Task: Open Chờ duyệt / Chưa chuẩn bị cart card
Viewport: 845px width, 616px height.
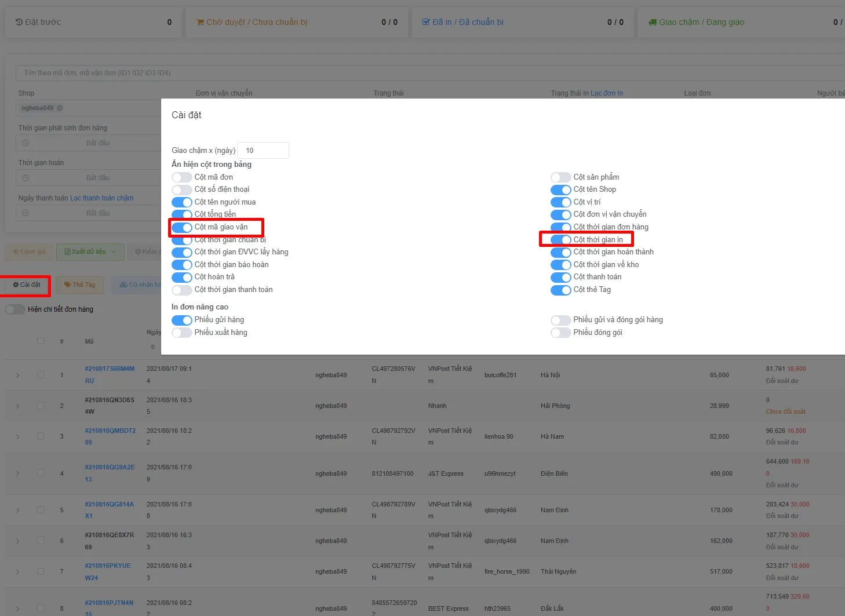Action: click(297, 22)
